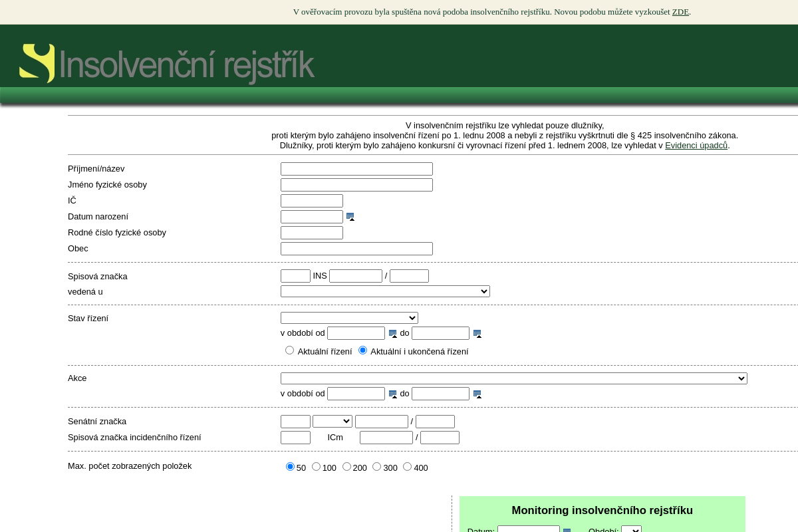Screen dimensions: 798x532
Task: Open calendar picker for Datum narození
Action: (x=350, y=217)
